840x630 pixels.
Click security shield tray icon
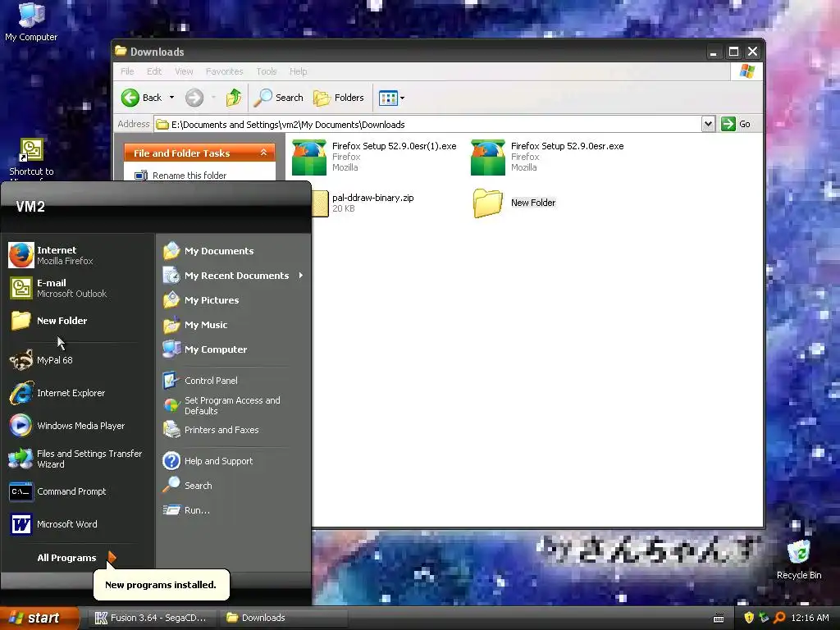(749, 618)
